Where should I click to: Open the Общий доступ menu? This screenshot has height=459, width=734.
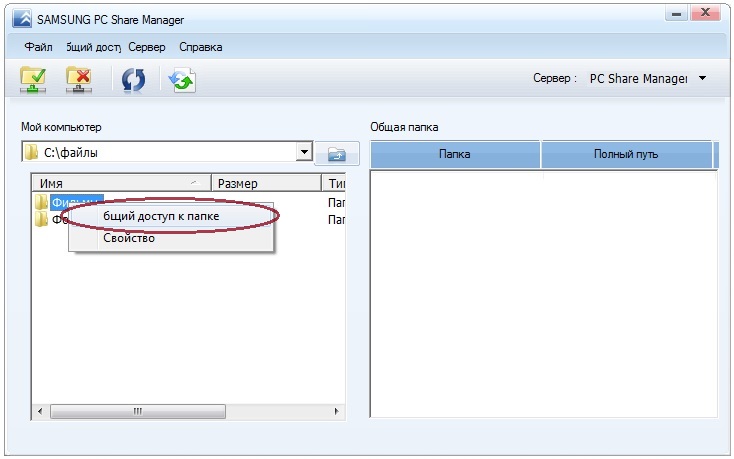pyautogui.click(x=94, y=47)
